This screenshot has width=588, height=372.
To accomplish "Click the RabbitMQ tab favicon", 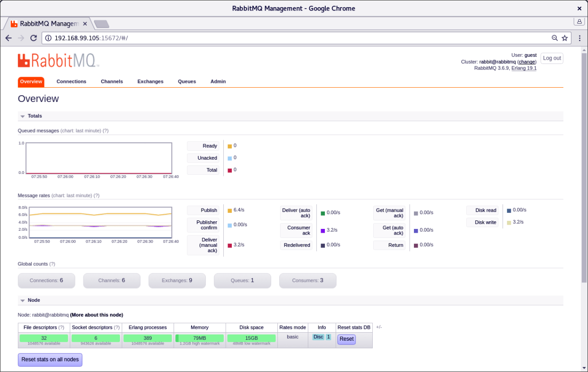I will click(x=14, y=24).
